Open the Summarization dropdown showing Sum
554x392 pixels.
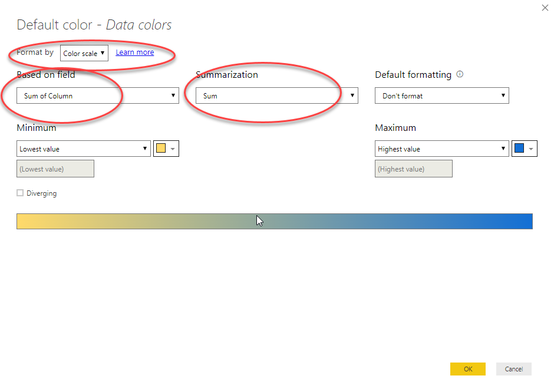click(277, 95)
